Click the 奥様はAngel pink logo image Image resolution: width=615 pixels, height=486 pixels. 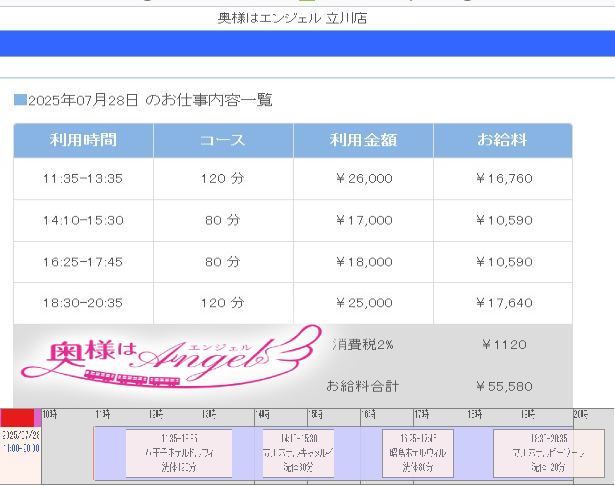(x=169, y=358)
